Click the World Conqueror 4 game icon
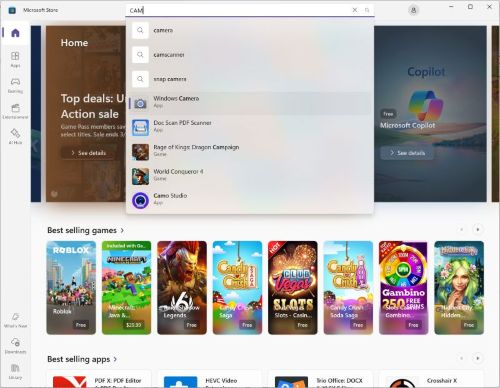Image resolution: width=500 pixels, height=388 pixels. 140,176
